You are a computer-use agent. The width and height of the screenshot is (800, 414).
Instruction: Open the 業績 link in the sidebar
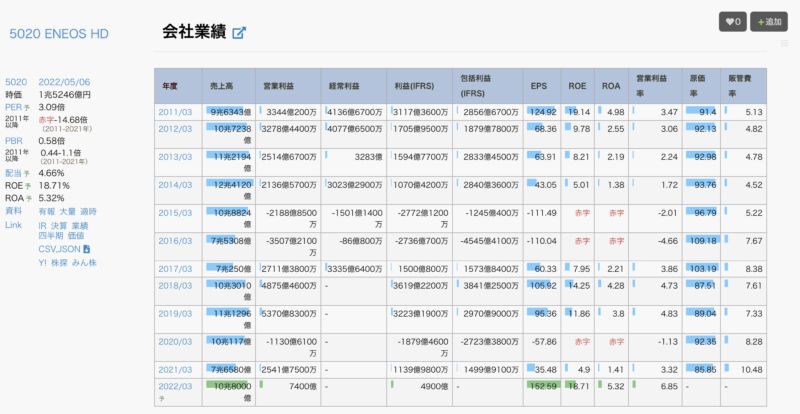(x=80, y=226)
